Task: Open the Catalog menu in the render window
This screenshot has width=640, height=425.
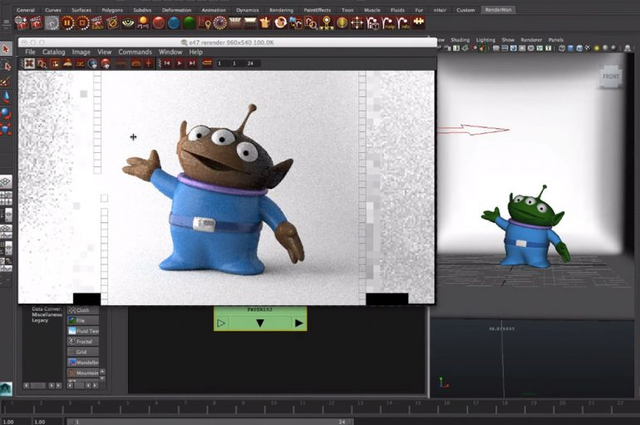Action: pyautogui.click(x=53, y=52)
